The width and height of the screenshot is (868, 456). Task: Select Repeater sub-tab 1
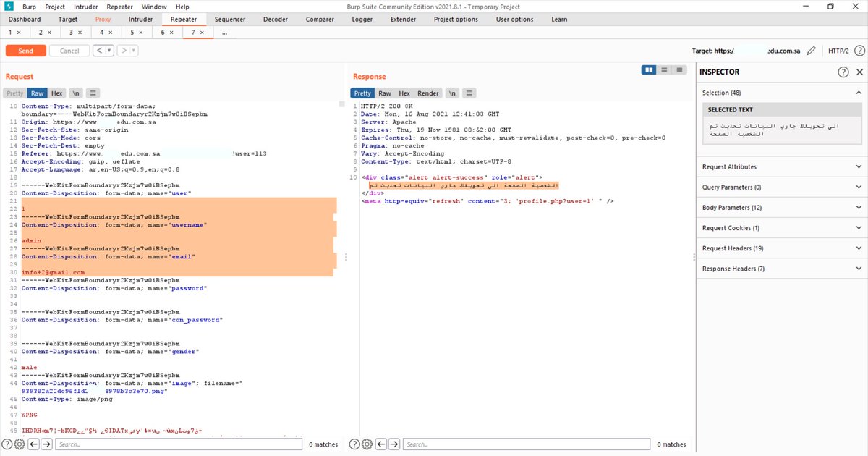14,33
